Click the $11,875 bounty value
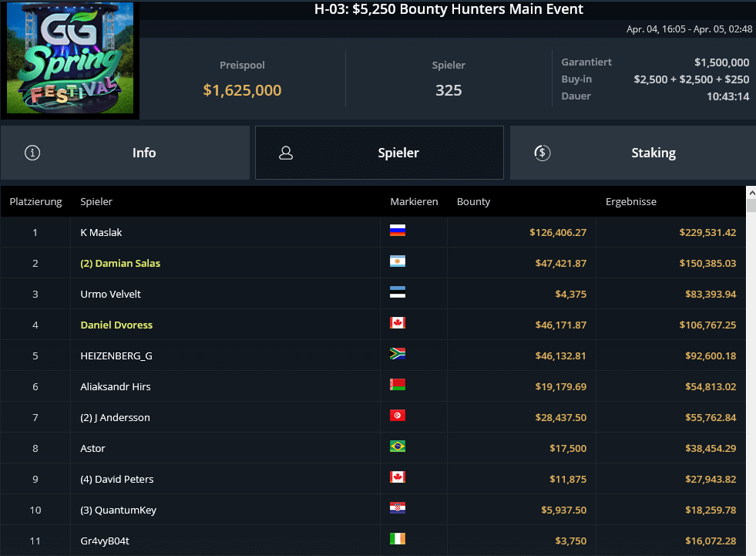 [x=568, y=480]
